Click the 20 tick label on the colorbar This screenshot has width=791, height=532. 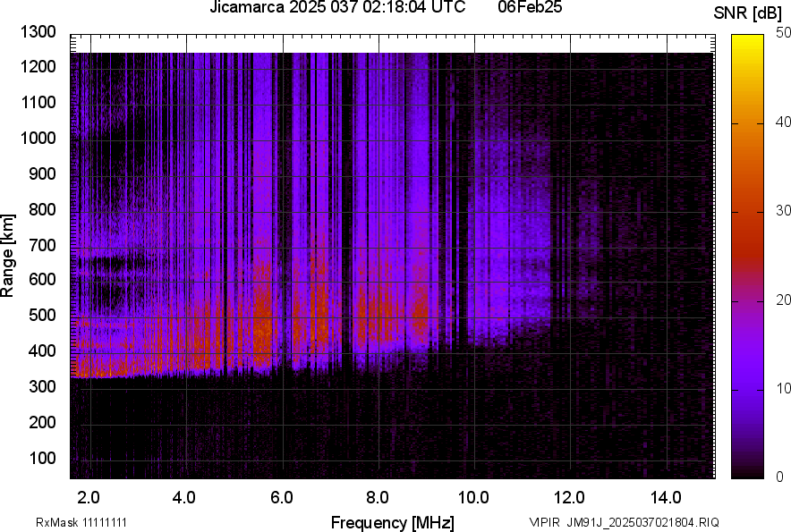tap(782, 300)
